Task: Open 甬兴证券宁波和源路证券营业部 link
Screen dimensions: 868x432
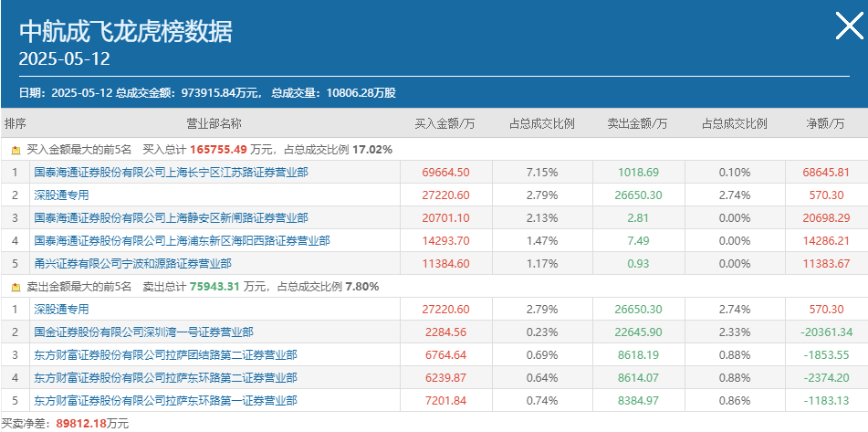Action: tap(133, 264)
